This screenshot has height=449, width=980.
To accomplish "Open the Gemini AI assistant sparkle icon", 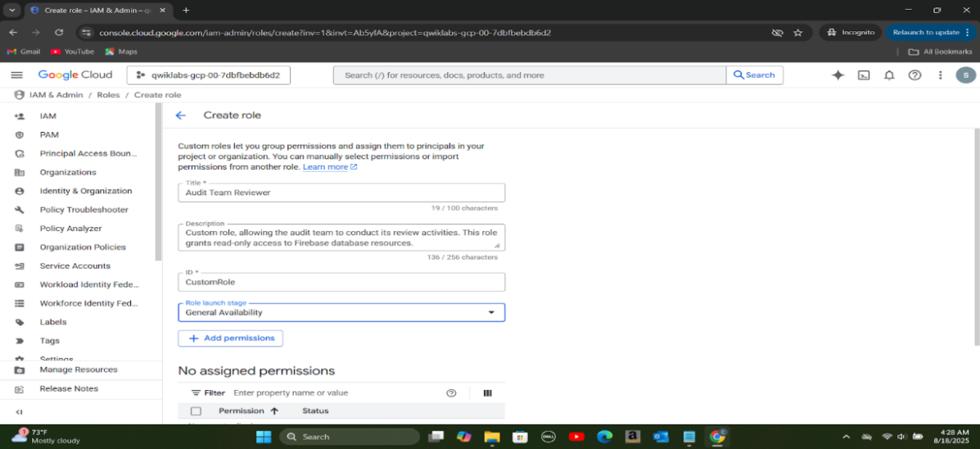I will pos(838,75).
